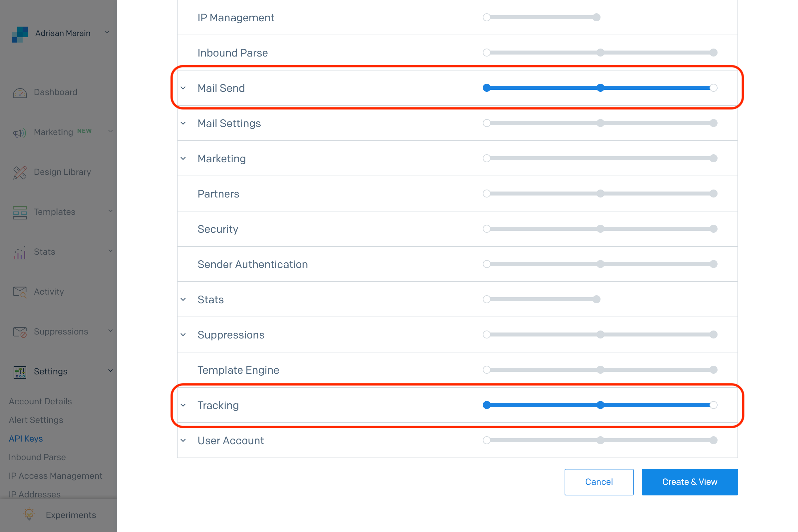Click the Templates icon in sidebar

pos(20,211)
